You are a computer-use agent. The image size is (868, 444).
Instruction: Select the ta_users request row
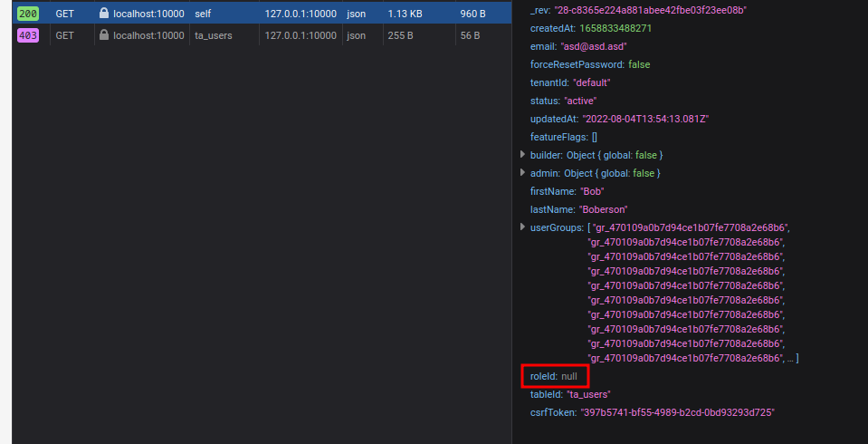coord(262,35)
